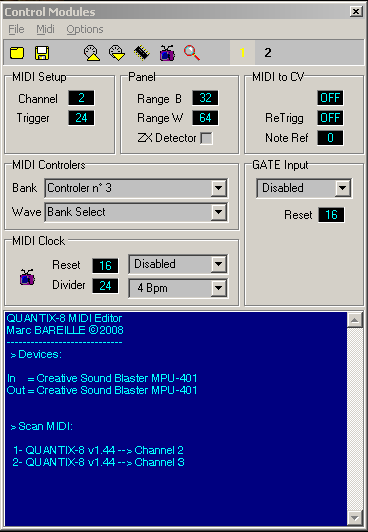This screenshot has height=532, width=368.
Task: Click the 'Out = Creative Sound Blaster MPU-401' line
Action: click(x=102, y=390)
